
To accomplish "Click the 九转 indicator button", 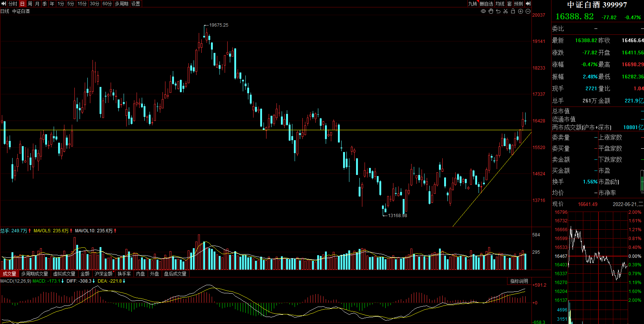I will [473, 4].
